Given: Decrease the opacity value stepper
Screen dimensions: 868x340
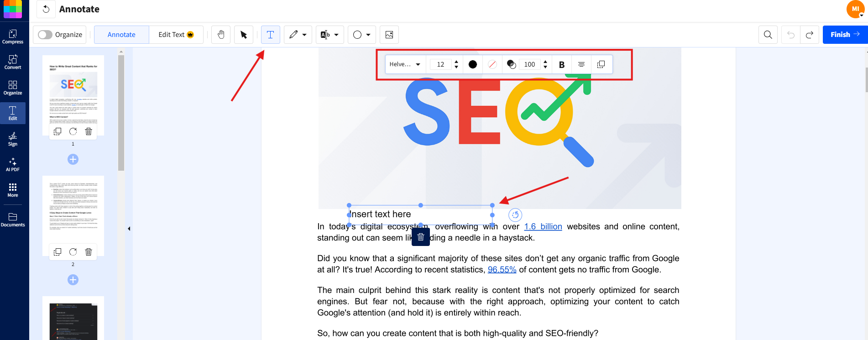Looking at the screenshot, I should (545, 67).
